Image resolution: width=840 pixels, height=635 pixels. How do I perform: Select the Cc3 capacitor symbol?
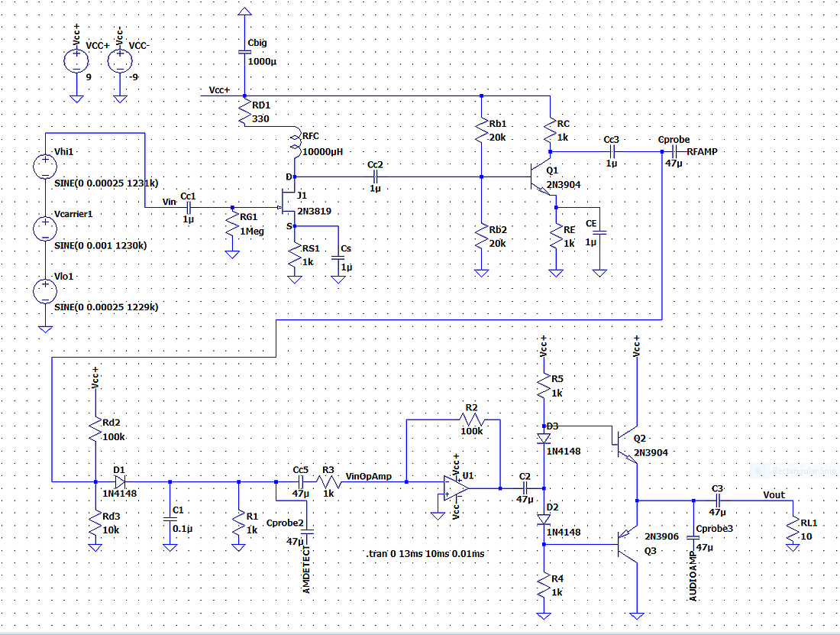tap(612, 151)
